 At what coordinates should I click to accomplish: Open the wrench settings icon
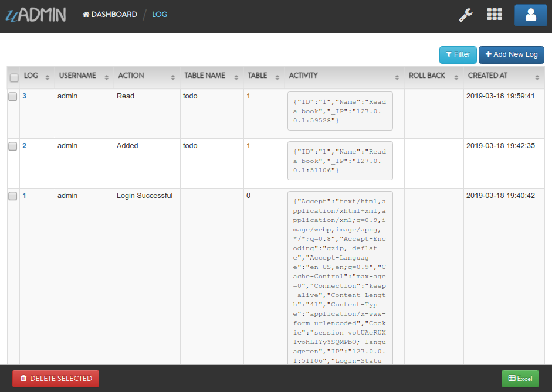pyautogui.click(x=465, y=15)
